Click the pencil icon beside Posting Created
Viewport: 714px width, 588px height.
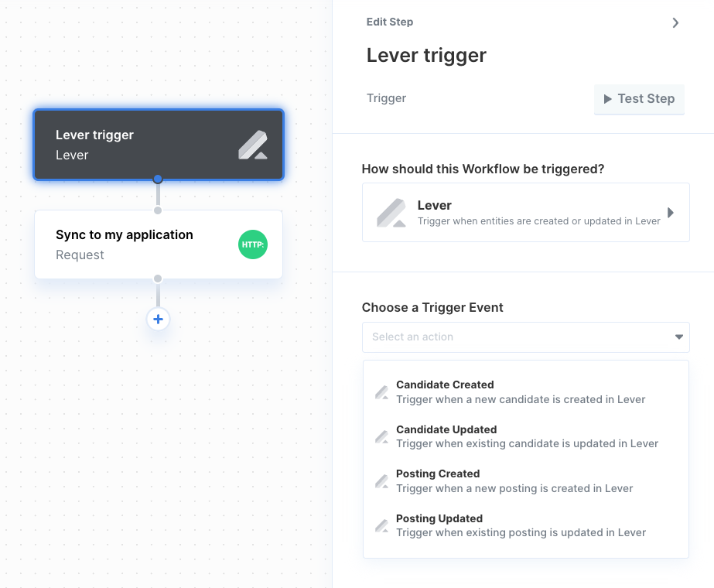click(381, 481)
